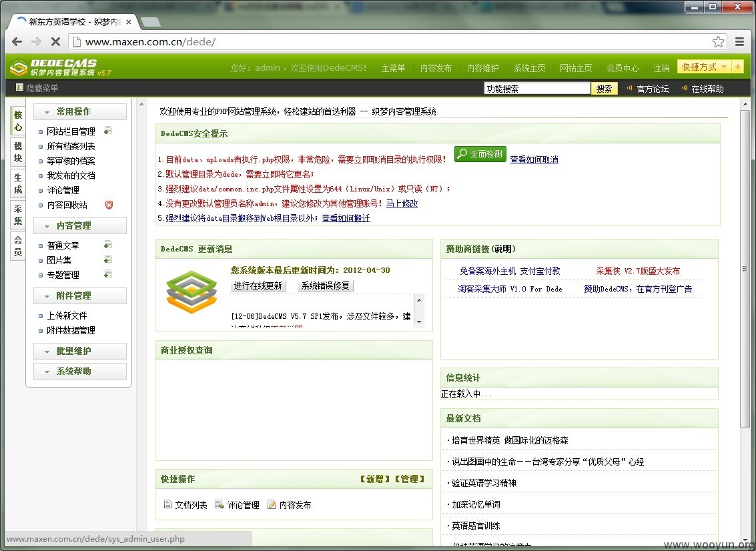
Task: Open 所有档案列表 in sidebar
Action: 71,146
